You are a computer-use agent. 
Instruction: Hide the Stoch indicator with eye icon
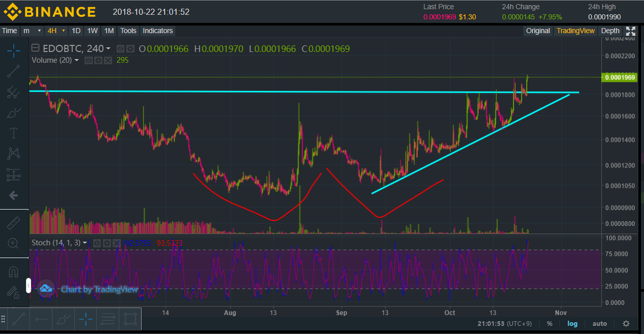point(97,243)
